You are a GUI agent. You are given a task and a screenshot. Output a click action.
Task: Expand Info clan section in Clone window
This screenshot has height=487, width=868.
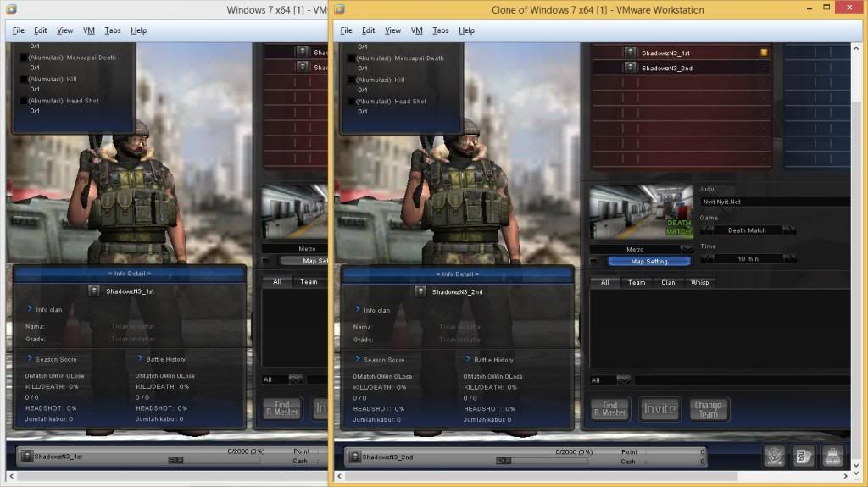[357, 309]
